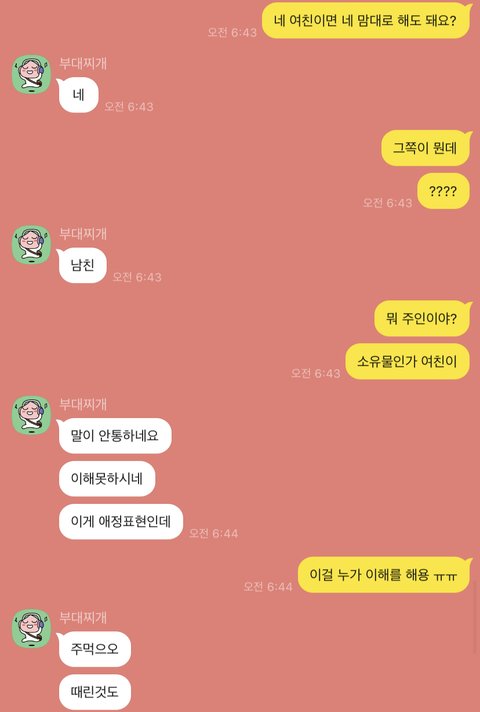Tap the ???? message bubble

[443, 191]
